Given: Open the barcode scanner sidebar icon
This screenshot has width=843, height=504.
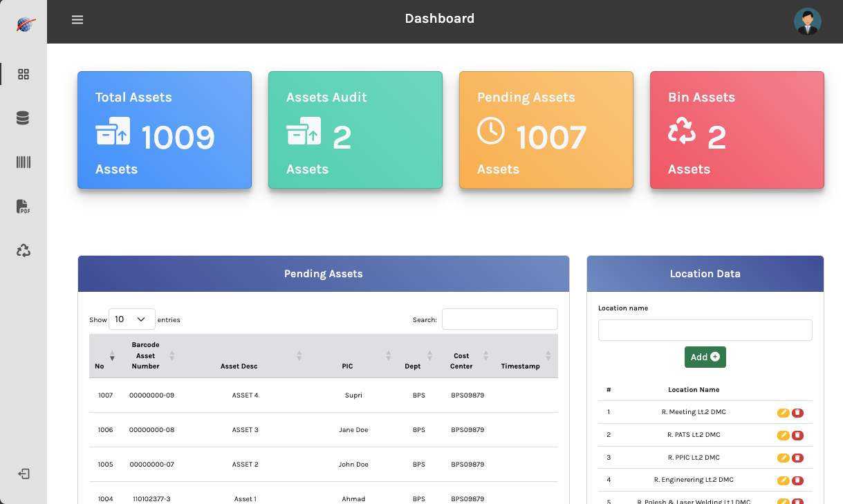Looking at the screenshot, I should [23, 162].
